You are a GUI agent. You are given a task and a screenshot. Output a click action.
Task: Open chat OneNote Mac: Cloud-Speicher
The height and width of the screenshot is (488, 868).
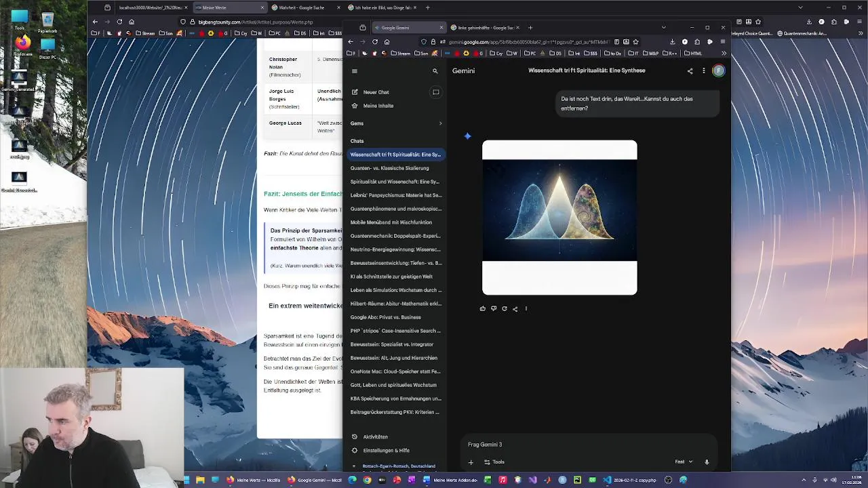coord(396,371)
